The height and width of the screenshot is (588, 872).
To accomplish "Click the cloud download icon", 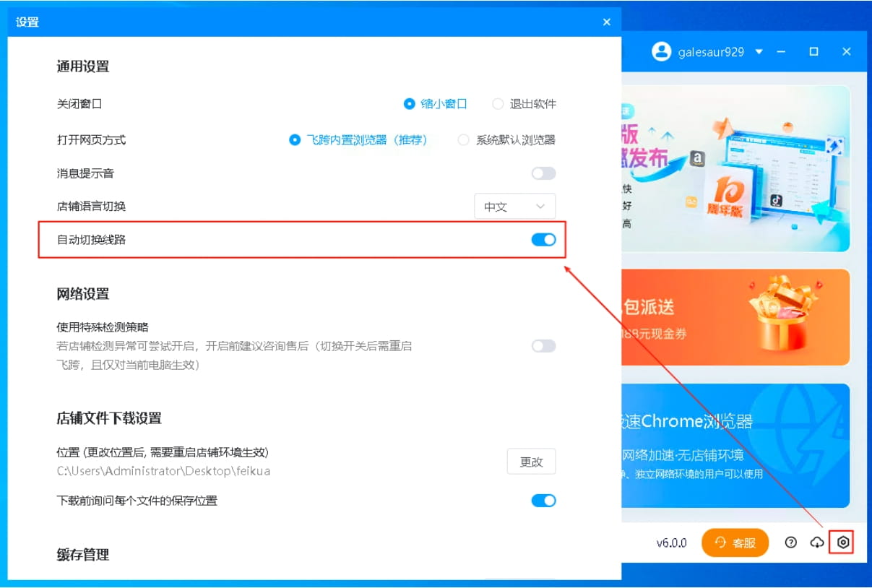I will click(x=818, y=542).
